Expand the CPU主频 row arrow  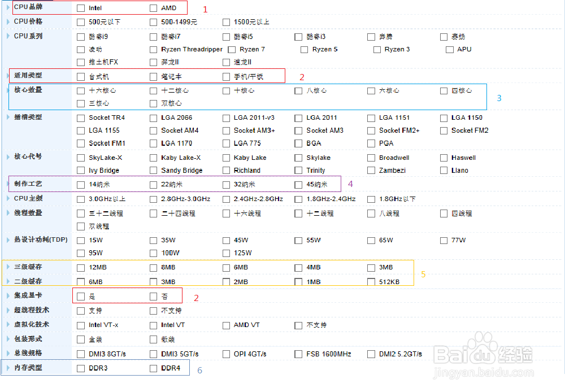click(8, 198)
